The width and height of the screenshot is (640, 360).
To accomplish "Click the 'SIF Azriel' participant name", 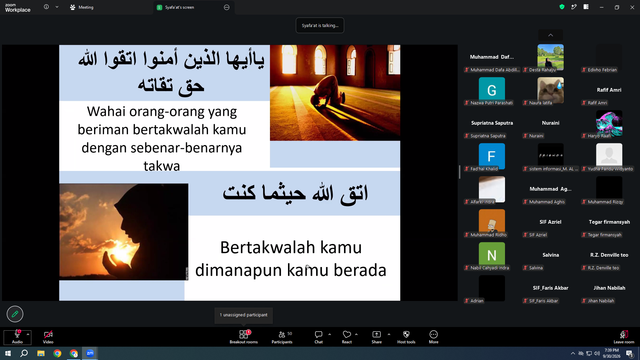I will tap(551, 222).
